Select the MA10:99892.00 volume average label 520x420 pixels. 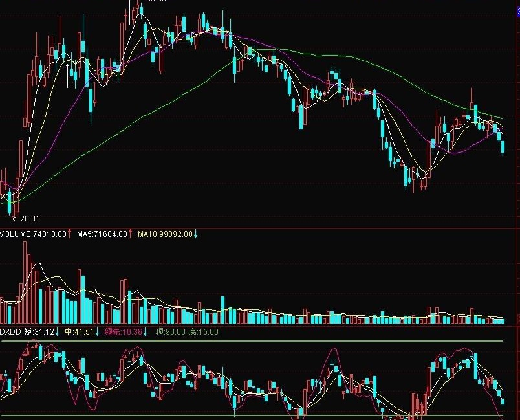[165, 234]
